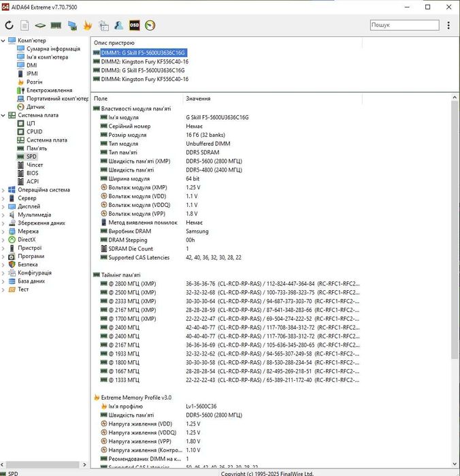Select the База даних tree item
The image size is (460, 476).
(x=31, y=281)
